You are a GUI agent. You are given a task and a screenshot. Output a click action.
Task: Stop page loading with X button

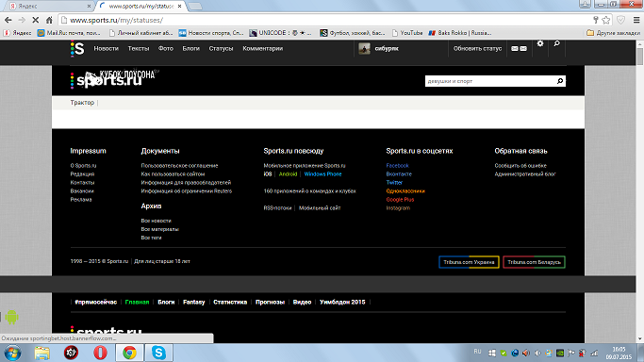point(35,20)
